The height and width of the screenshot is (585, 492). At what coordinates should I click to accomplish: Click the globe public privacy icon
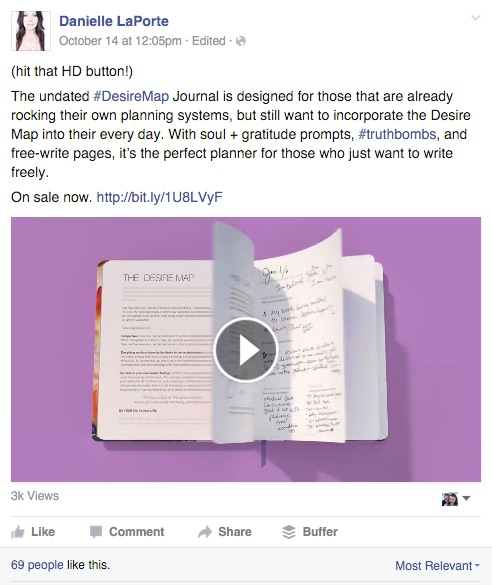(x=241, y=41)
